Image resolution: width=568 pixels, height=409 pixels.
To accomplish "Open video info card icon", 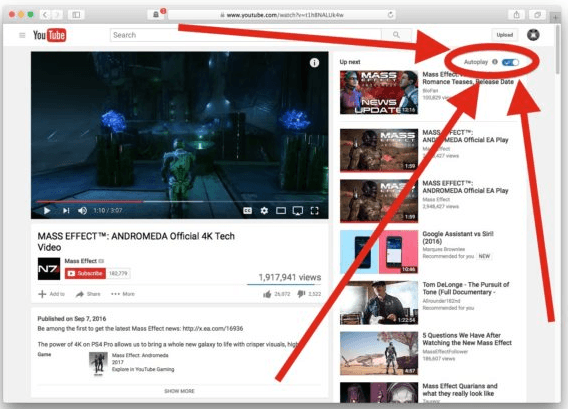I will (314, 63).
